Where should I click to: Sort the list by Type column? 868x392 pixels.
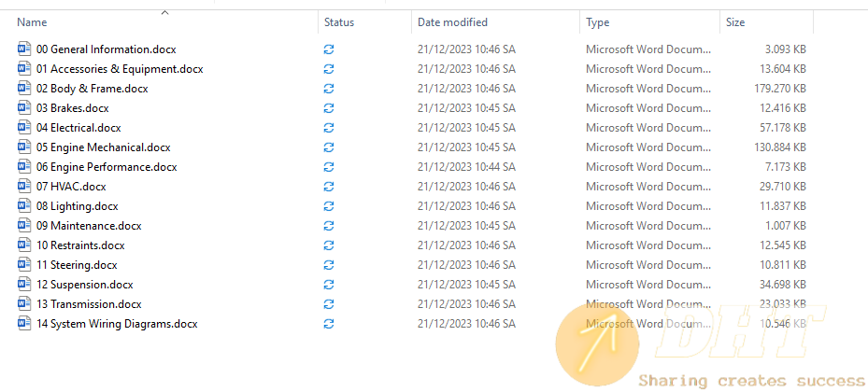click(598, 22)
